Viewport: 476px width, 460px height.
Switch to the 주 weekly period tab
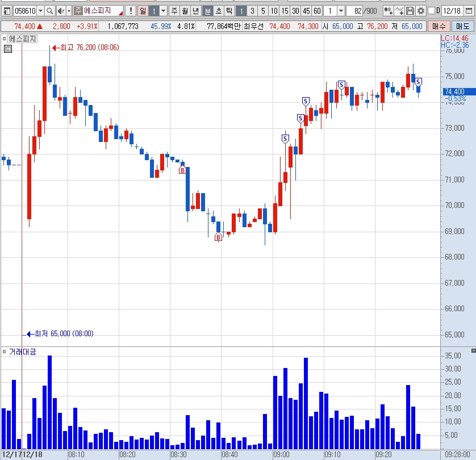click(x=174, y=11)
